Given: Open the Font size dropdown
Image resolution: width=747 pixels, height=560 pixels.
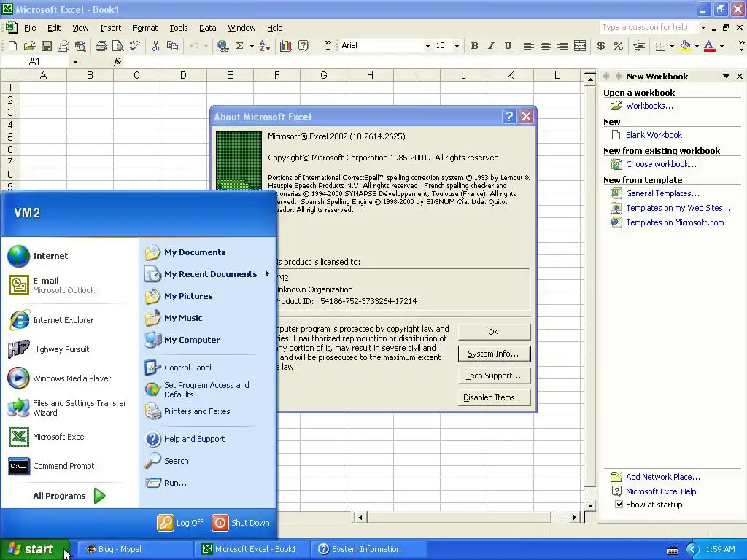Looking at the screenshot, I should point(457,46).
